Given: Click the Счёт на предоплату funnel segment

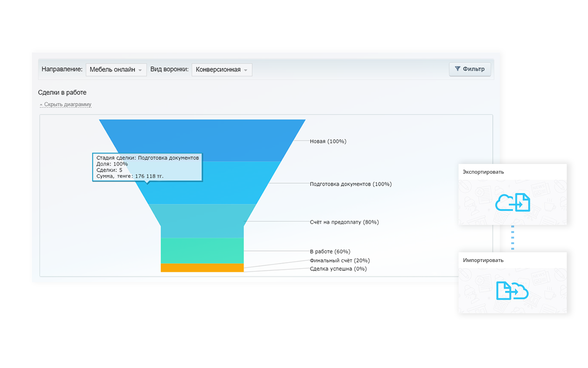Looking at the screenshot, I should coord(202,221).
